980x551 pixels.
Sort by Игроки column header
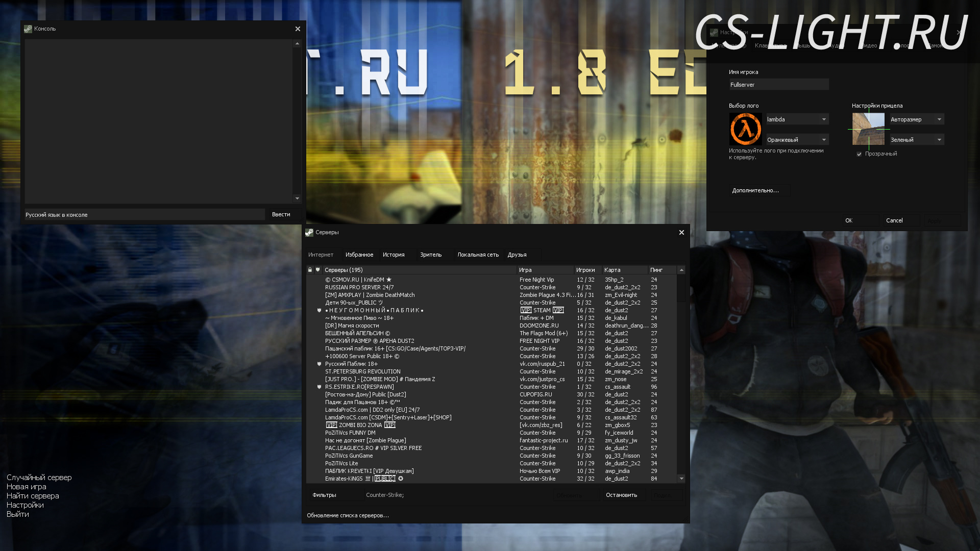pos(588,270)
